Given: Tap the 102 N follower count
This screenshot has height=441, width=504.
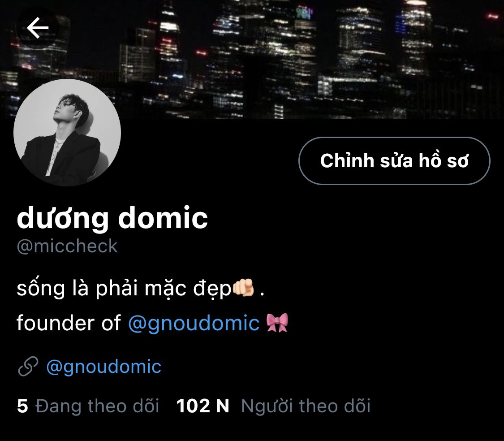Looking at the screenshot, I should [203, 406].
